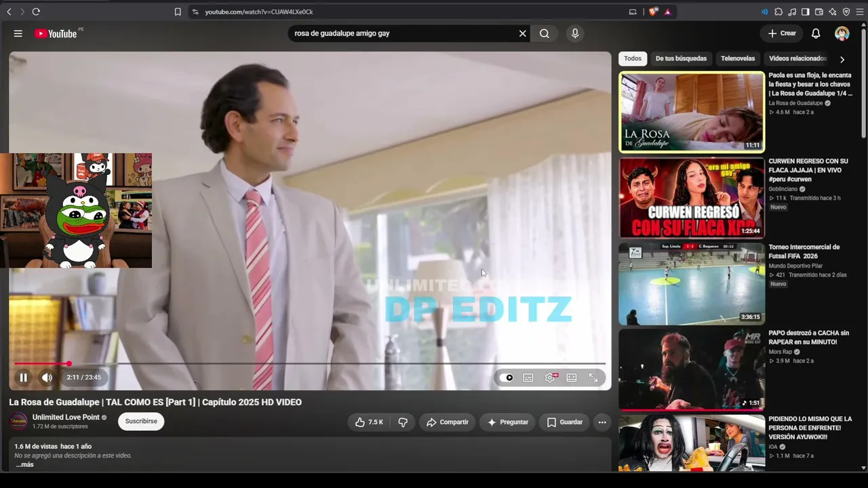Clear the YouTube search query
This screenshot has width=868, height=488.
pyautogui.click(x=522, y=33)
